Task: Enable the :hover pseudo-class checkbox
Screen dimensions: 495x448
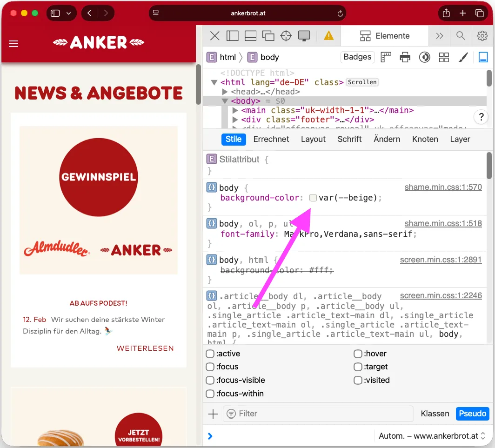Action: [358, 354]
